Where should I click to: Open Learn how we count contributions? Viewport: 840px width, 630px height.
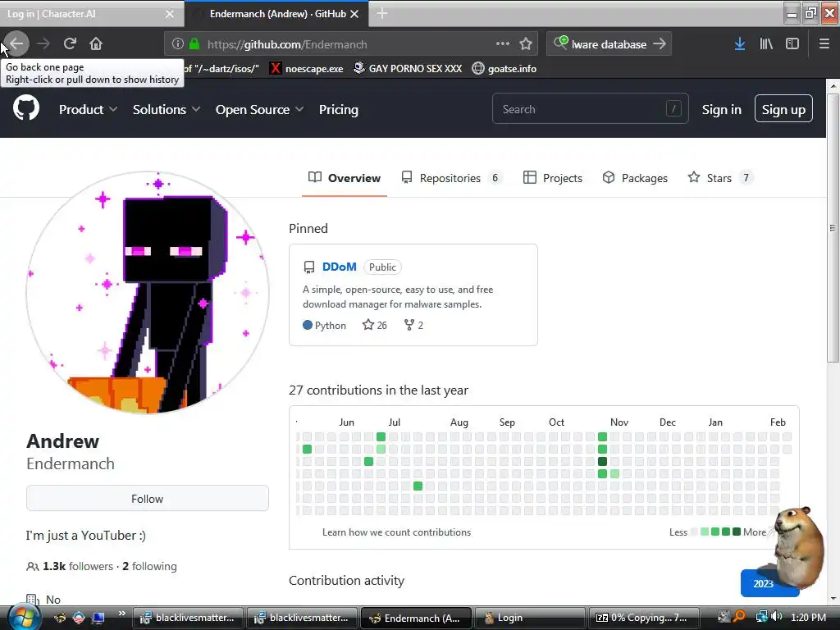396,532
